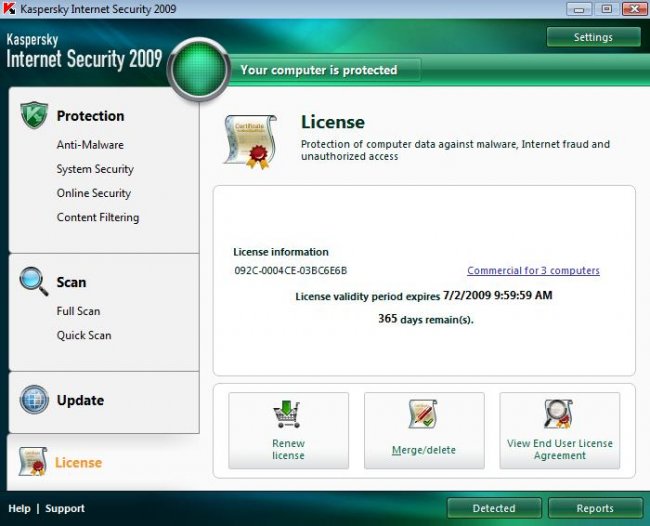Open the Scan section
Viewport: 650px width, 526px height.
point(71,282)
